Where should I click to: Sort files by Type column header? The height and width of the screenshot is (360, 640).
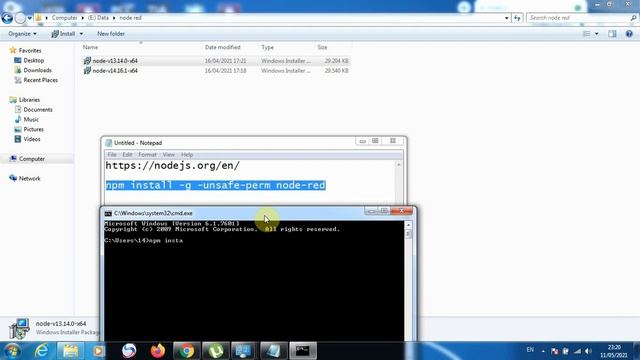(267, 47)
